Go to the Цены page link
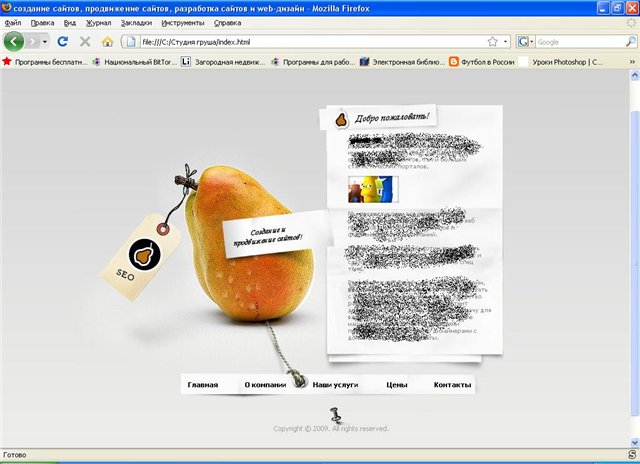 tap(397, 385)
